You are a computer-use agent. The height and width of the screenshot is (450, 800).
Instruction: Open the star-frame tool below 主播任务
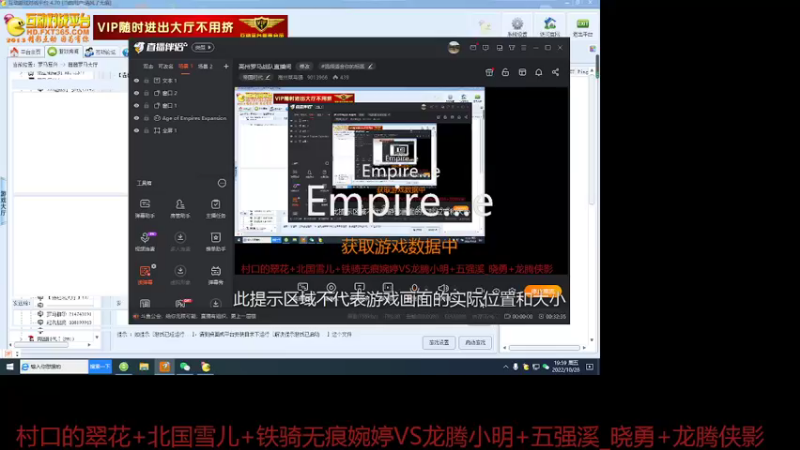tap(215, 241)
